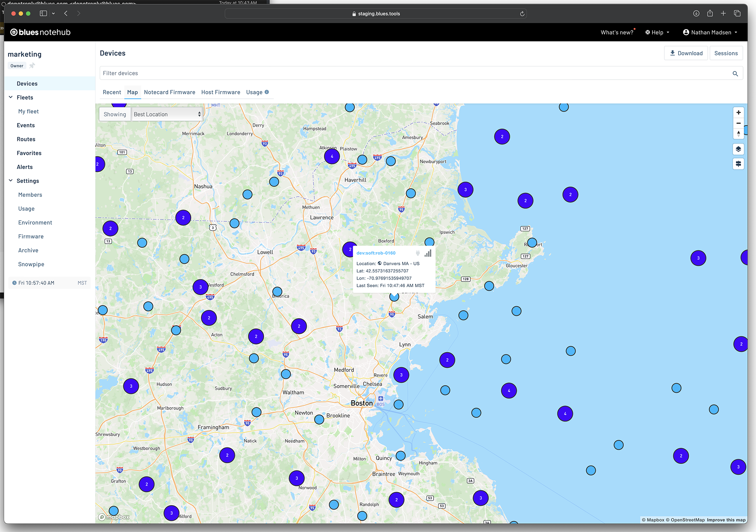Image resolution: width=756 pixels, height=532 pixels.
Task: Click the Mapbox logo on the map
Action: tap(114, 517)
